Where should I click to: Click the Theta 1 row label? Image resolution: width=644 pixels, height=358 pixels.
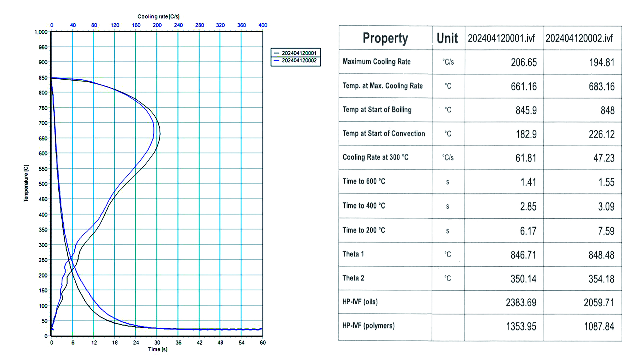click(353, 254)
